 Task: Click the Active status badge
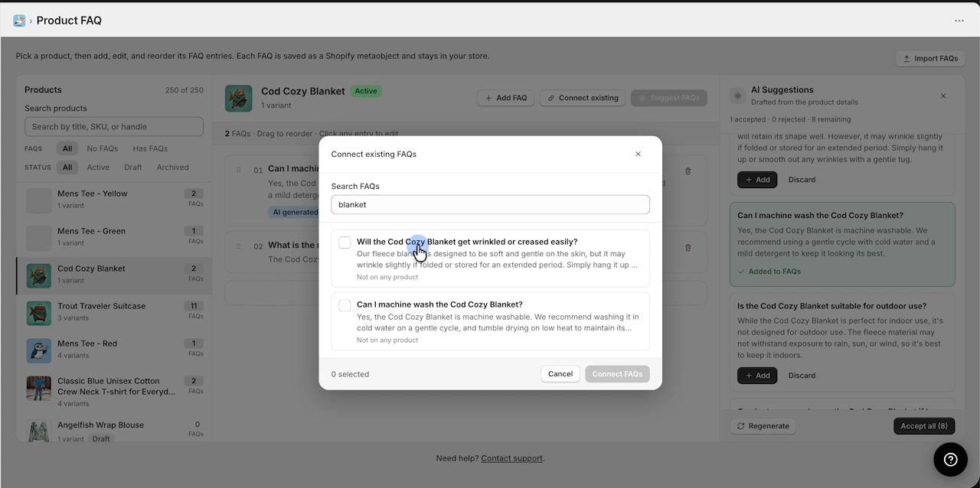[x=366, y=91]
